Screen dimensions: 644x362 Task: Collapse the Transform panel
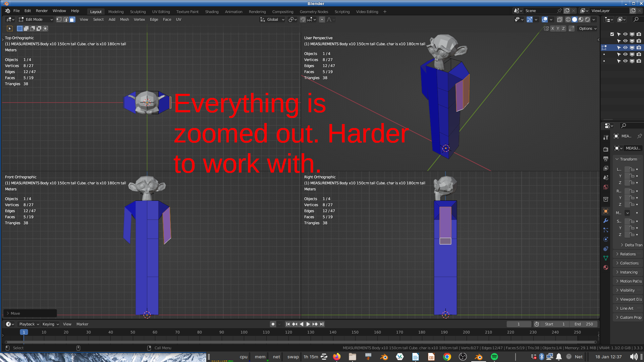pyautogui.click(x=628, y=159)
